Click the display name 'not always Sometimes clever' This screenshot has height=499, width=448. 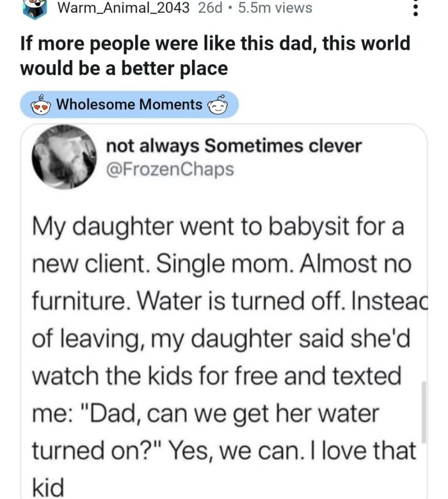tap(234, 146)
